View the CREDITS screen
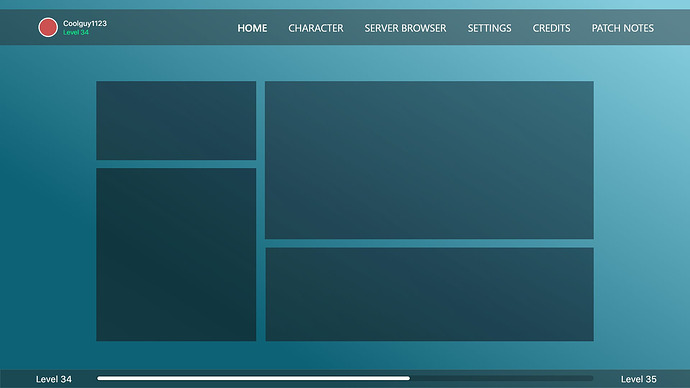 point(551,28)
